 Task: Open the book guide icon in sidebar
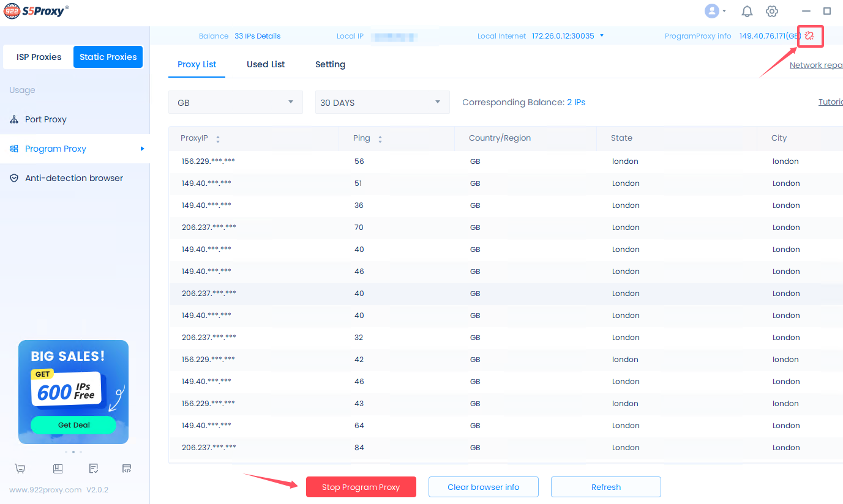[58, 469]
